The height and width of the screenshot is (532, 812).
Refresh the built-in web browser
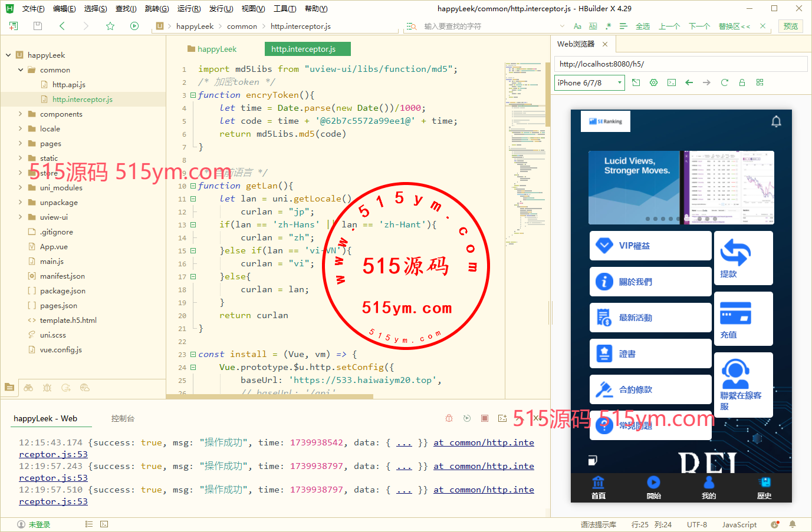(724, 82)
